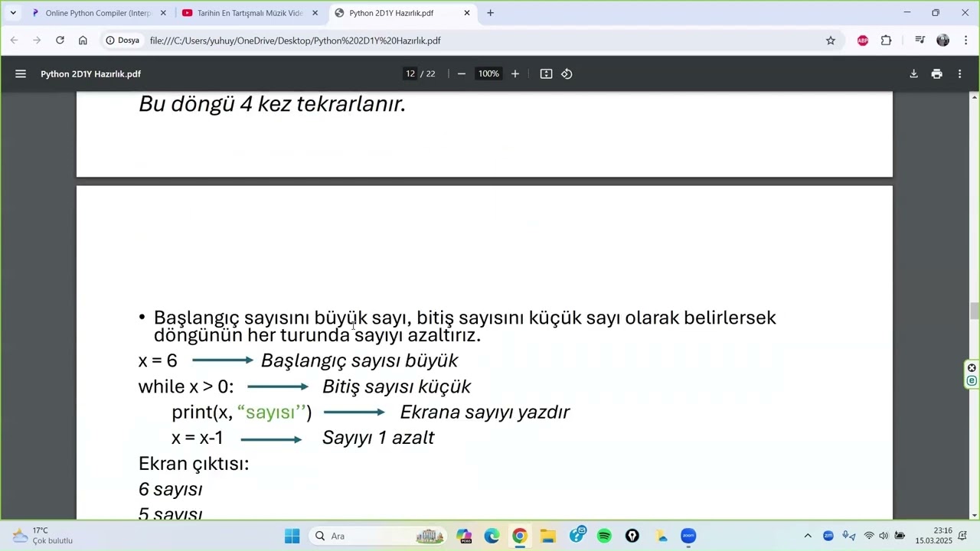Bookmark this page with star icon
This screenshot has width=980, height=551.
(x=831, y=41)
